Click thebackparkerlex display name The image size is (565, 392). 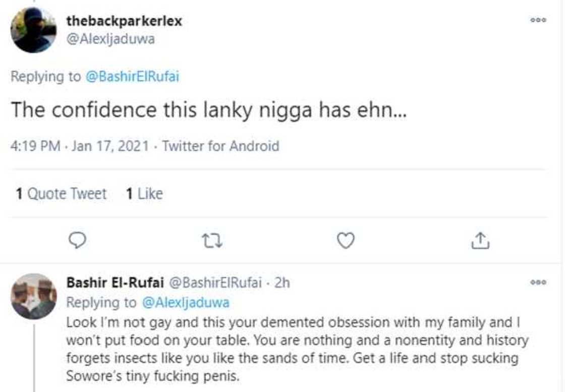124,21
